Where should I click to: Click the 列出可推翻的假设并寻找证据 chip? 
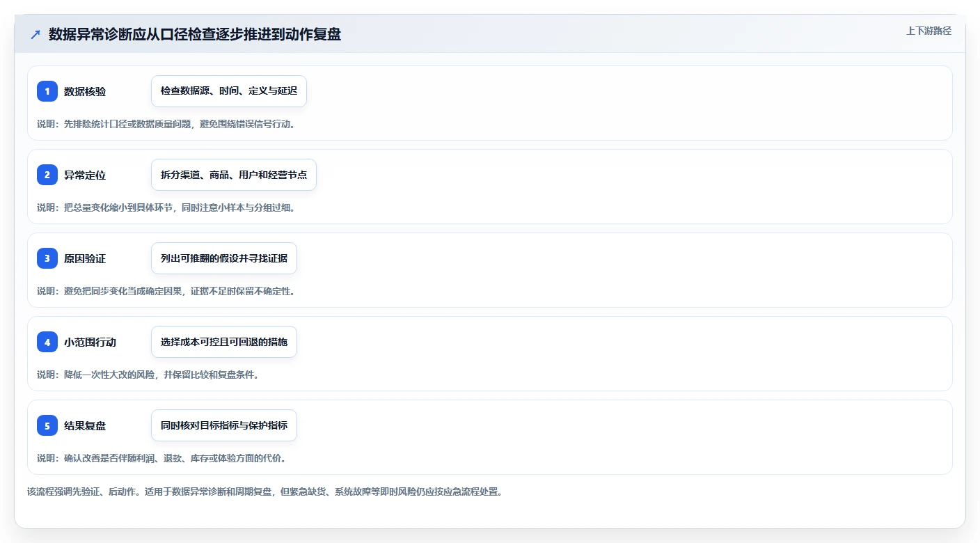[x=224, y=258]
